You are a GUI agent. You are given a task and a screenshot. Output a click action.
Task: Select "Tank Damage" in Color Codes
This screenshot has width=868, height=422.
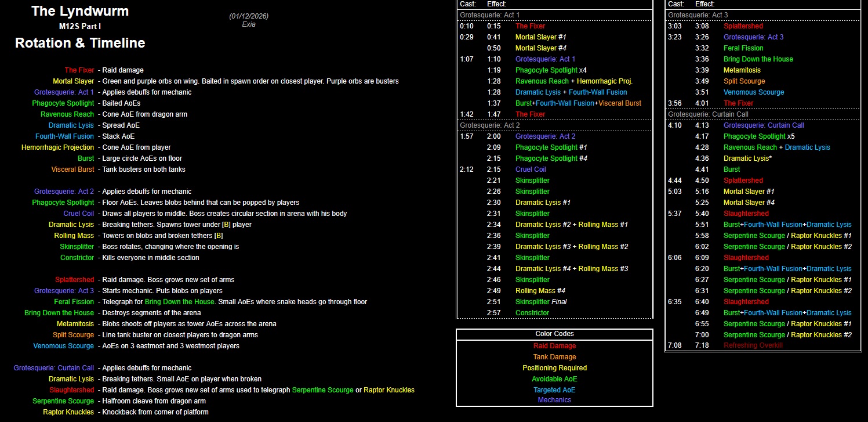(554, 357)
